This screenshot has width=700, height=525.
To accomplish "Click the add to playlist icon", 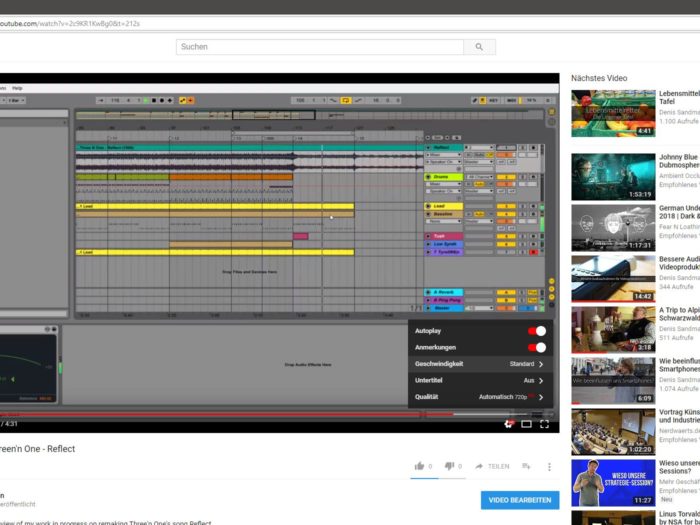I will 528,466.
